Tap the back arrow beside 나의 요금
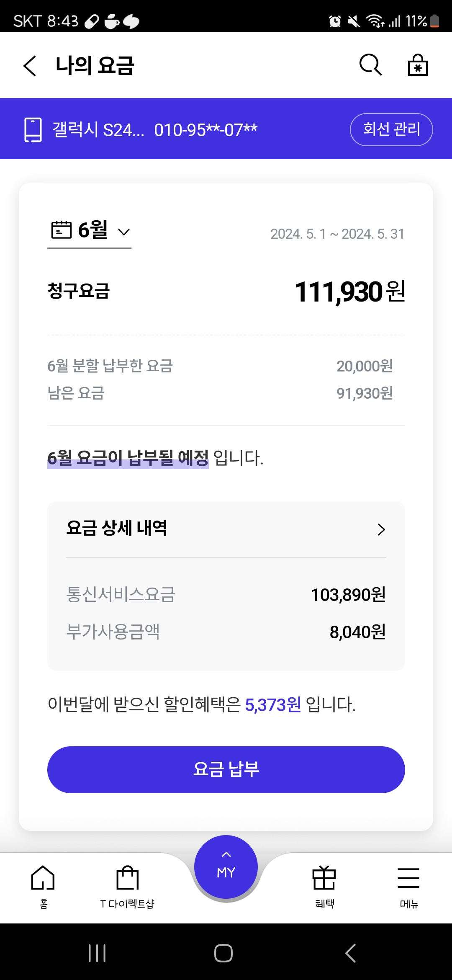Screen dimensions: 452x980 point(30,66)
